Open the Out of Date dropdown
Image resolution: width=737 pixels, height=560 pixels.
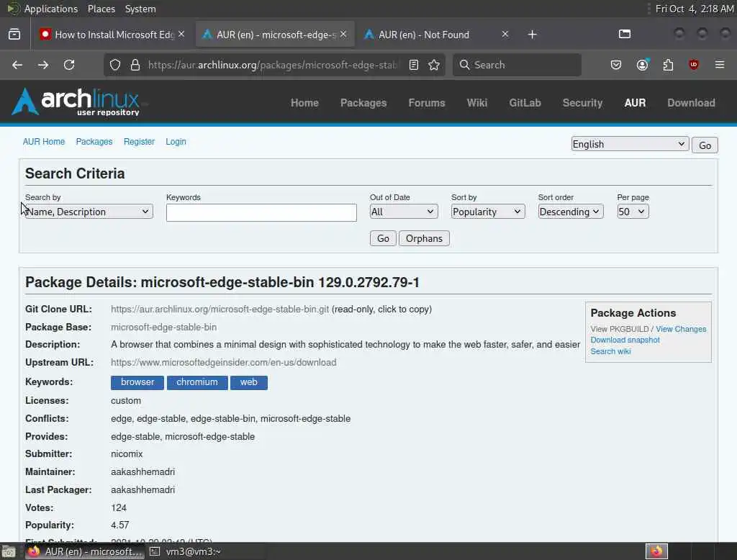(404, 212)
